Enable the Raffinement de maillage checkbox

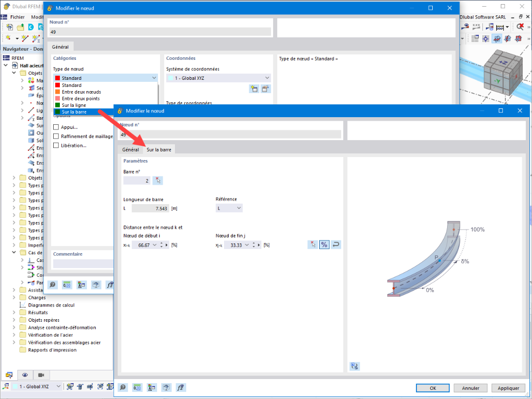[x=56, y=137]
